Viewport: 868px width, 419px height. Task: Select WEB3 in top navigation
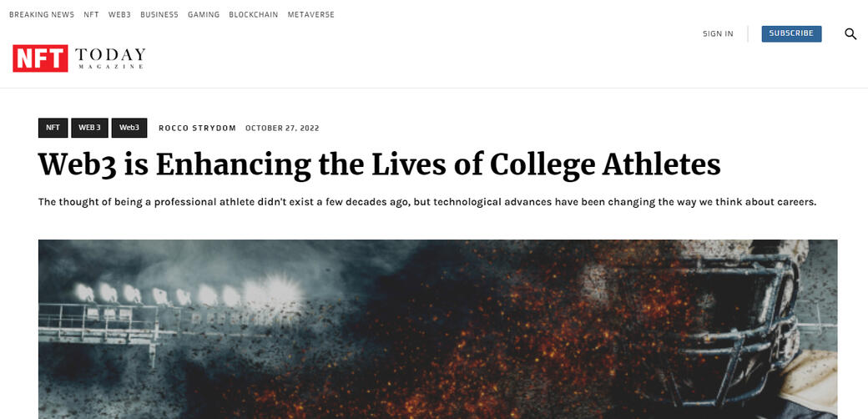click(119, 15)
